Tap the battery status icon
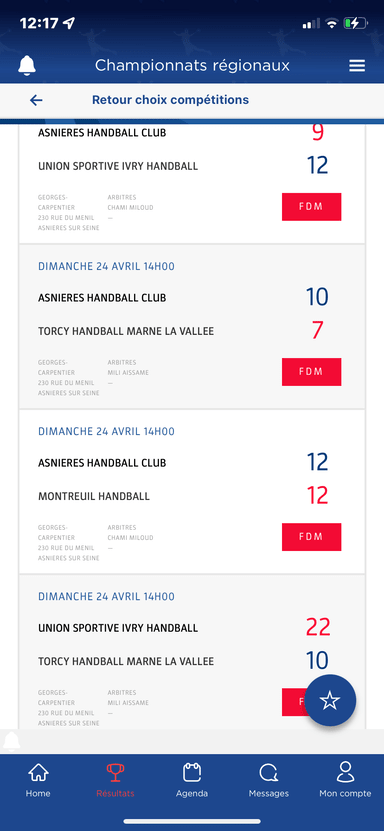Screen dimensions: 384x831 [355, 23]
